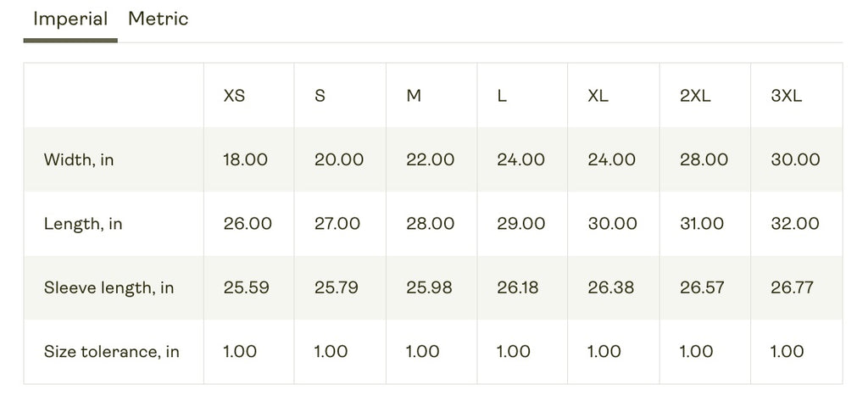Screen dimensions: 868x418
Task: Click the XS sleeve length value 25.59
Action: click(x=247, y=287)
